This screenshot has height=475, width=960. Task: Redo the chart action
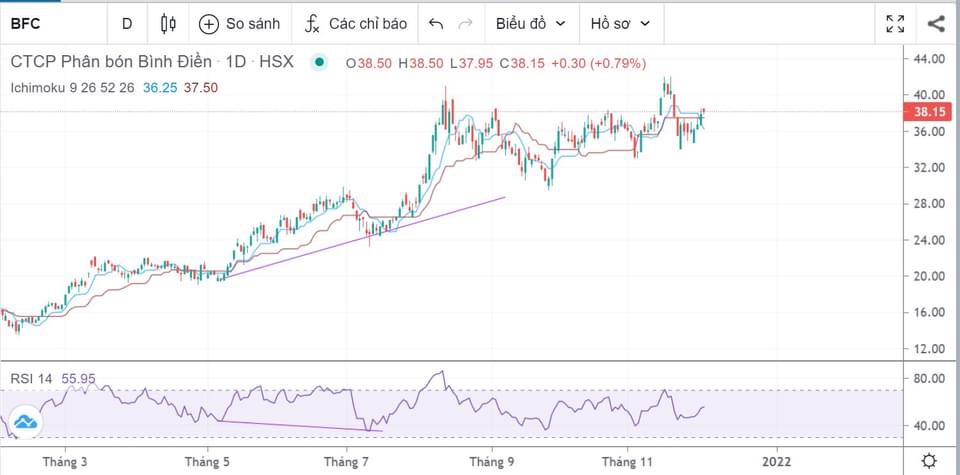point(466,24)
